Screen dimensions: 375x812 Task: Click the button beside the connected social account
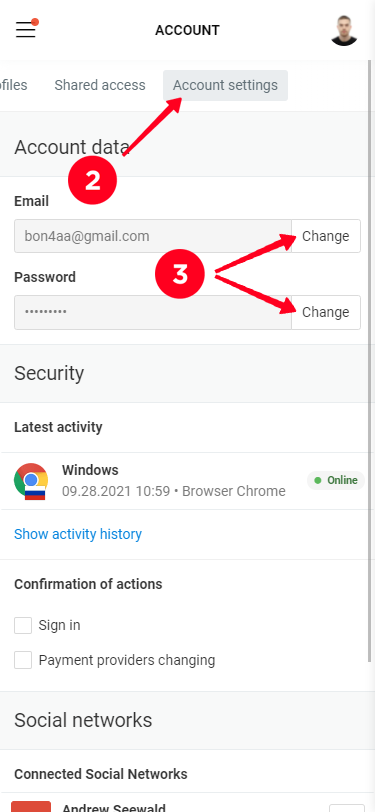pyautogui.click(x=347, y=808)
